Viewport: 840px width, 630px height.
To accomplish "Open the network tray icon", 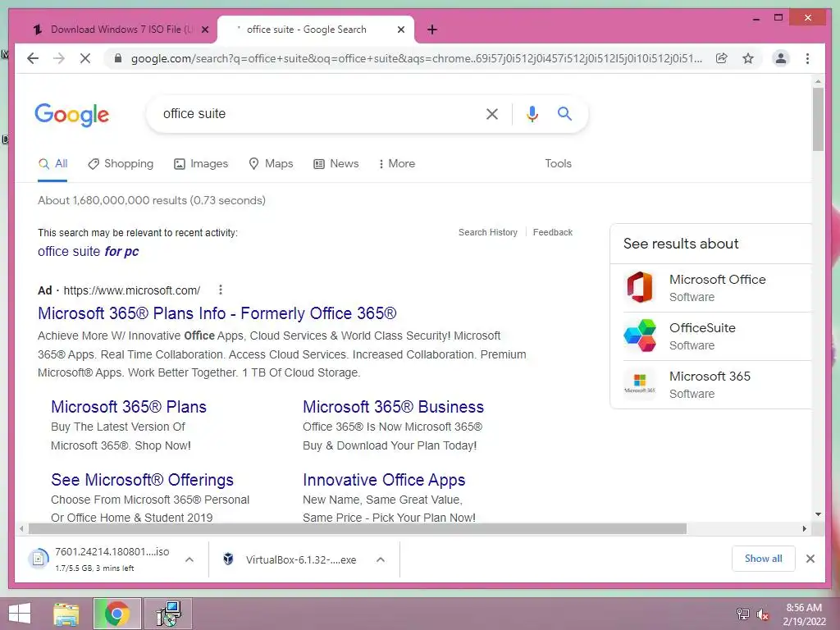I will click(x=742, y=614).
